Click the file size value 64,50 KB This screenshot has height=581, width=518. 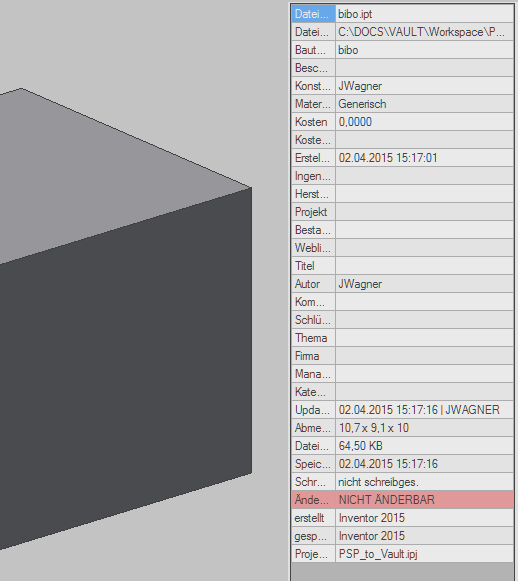point(424,446)
